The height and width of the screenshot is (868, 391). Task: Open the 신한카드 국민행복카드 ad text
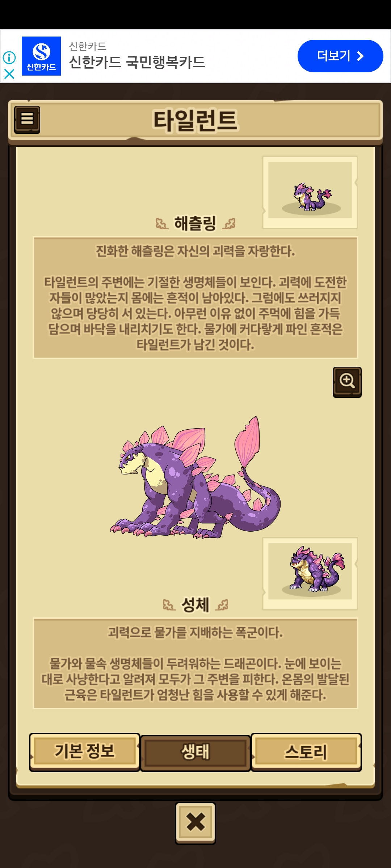coord(137,62)
